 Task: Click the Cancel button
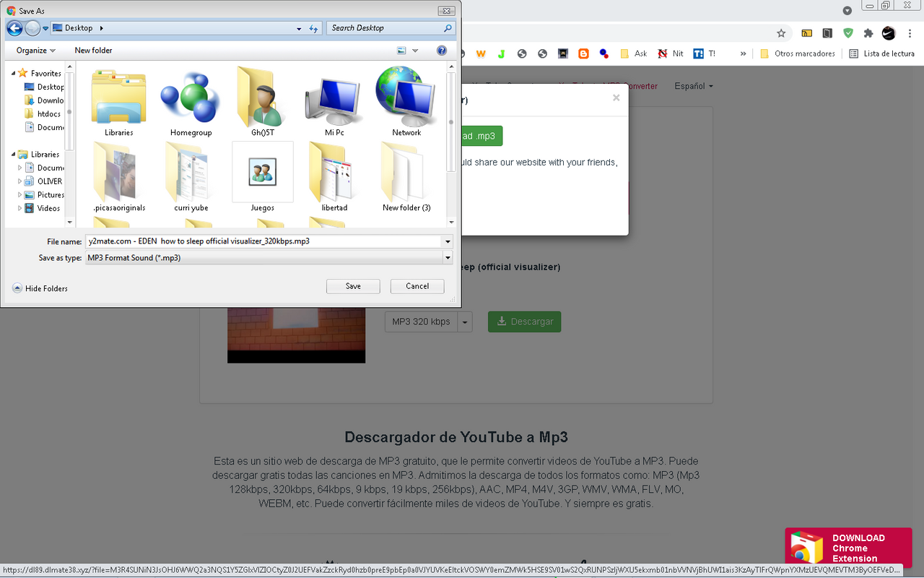(x=417, y=286)
